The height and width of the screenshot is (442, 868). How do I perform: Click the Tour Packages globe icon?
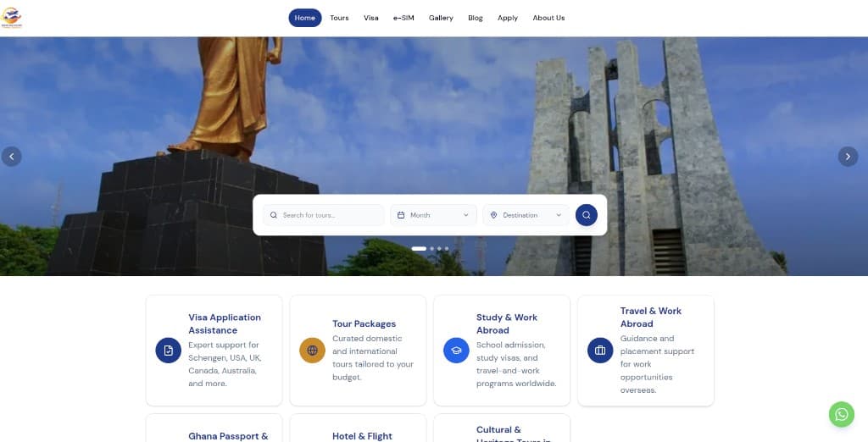[312, 351]
